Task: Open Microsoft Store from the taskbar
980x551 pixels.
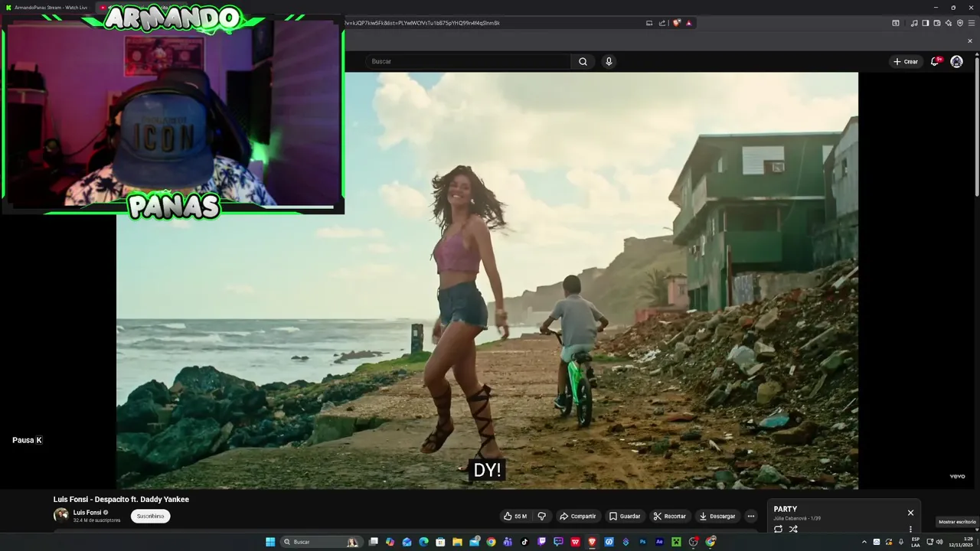Action: [441, 542]
